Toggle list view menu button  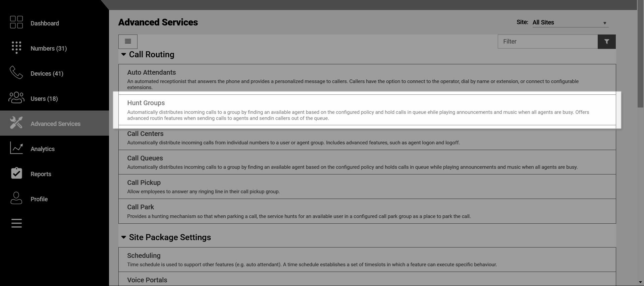(128, 42)
